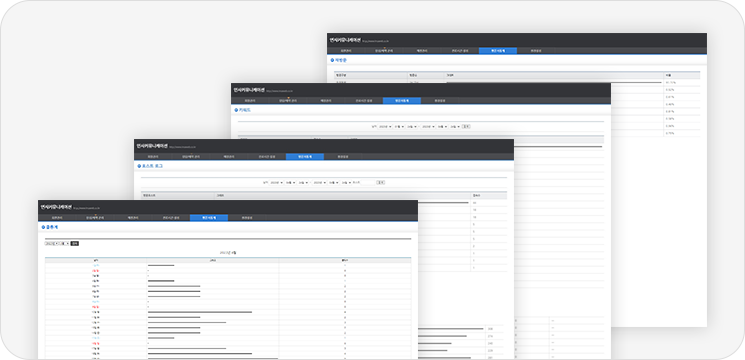Open the 키워드 window's tab marked with an orange arrow
The height and width of the screenshot is (360, 745).
click(x=288, y=100)
